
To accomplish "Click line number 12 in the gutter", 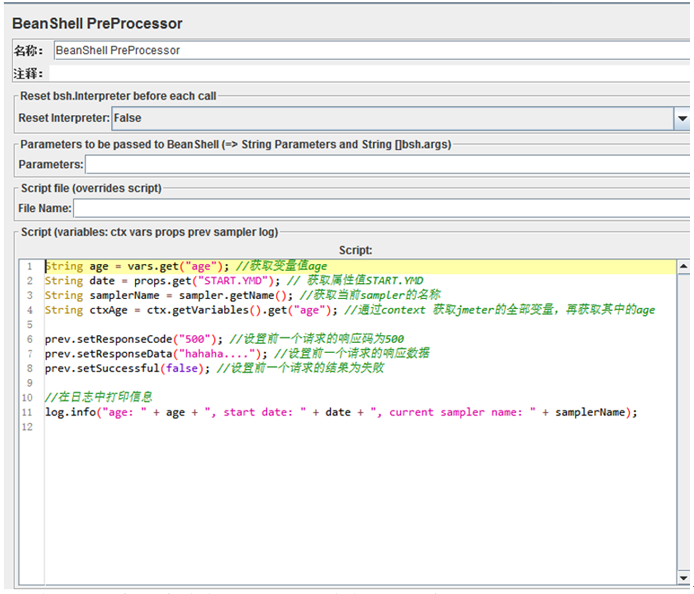I will pyautogui.click(x=27, y=427).
